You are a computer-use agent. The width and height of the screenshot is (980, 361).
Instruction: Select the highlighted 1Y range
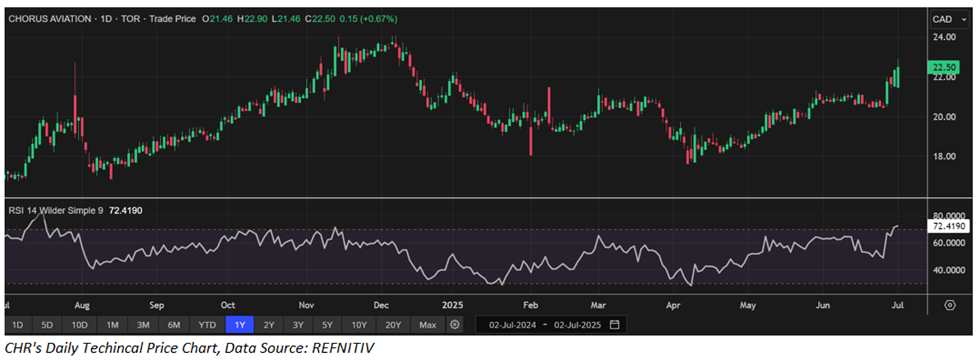point(239,325)
